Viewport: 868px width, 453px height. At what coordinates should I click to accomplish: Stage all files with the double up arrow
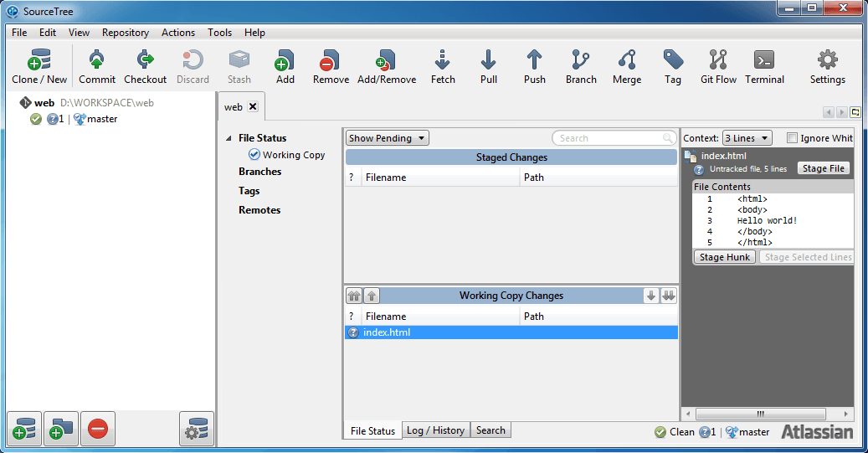[354, 296]
